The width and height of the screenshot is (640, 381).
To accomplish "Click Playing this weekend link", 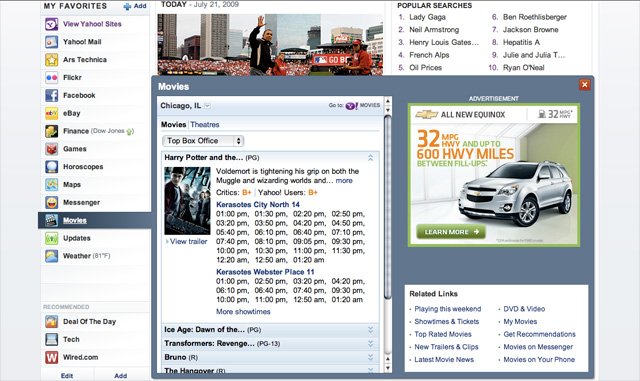I will point(448,309).
